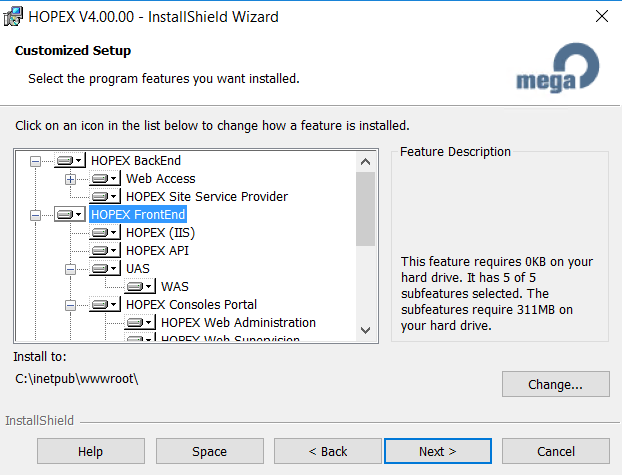The width and height of the screenshot is (622, 475).
Task: Click HOPEX Site Service Provider drive icon
Action: 104,196
